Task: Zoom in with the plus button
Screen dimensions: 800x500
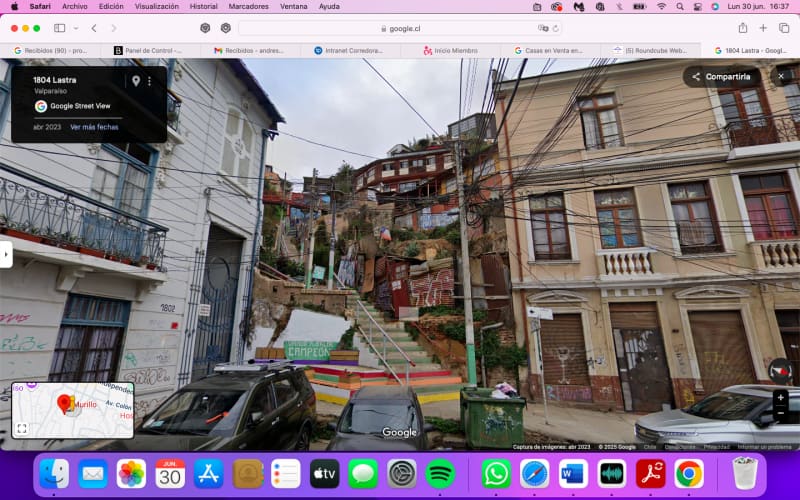Action: coord(781,397)
